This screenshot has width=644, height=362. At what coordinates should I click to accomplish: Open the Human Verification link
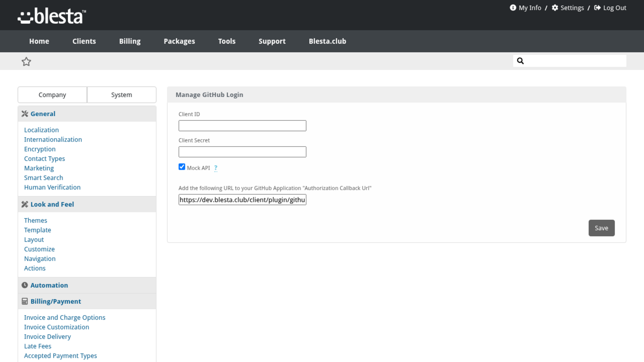pos(52,187)
